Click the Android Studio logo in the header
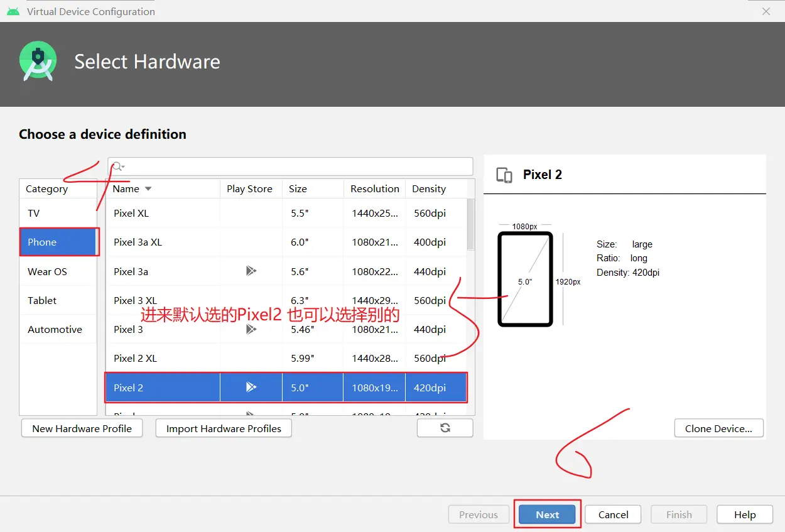 click(38, 61)
